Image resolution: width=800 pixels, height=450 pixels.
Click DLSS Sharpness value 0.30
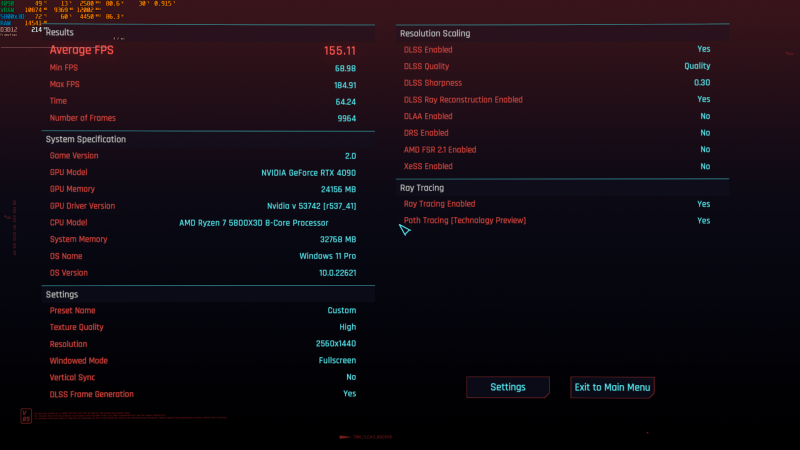(x=702, y=83)
